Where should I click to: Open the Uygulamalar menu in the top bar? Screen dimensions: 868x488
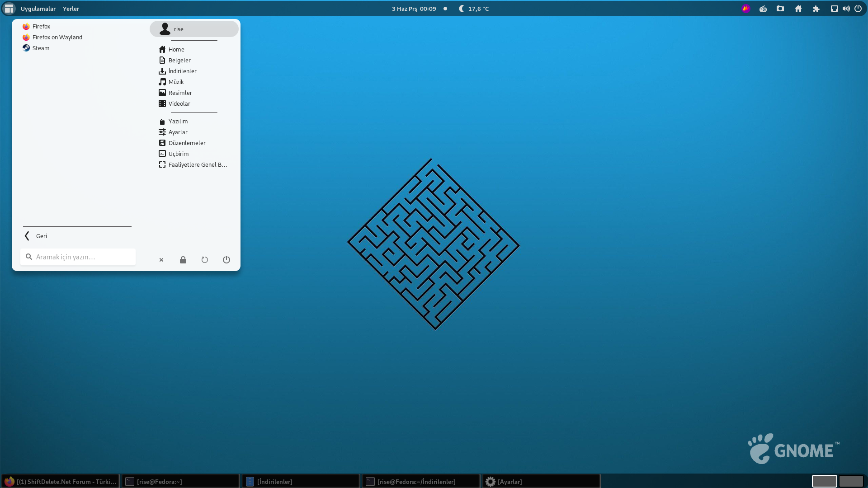(x=38, y=9)
